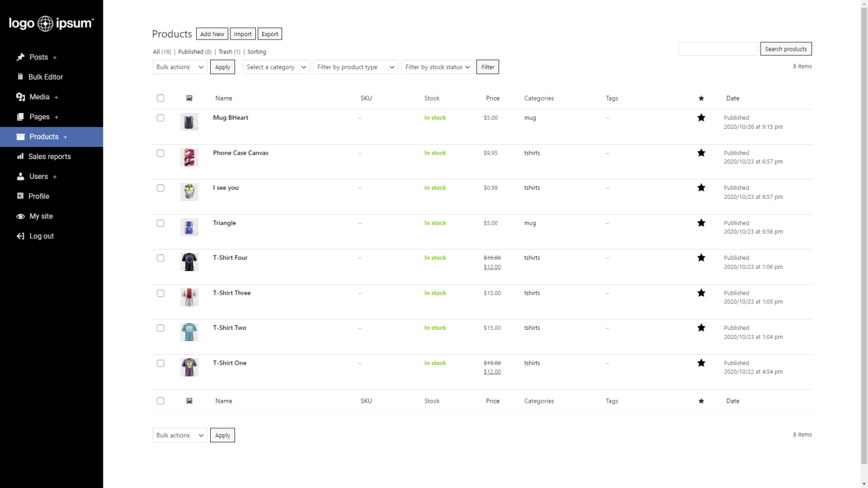Image resolution: width=868 pixels, height=488 pixels.
Task: Open the Select a category dropdown
Action: point(276,67)
